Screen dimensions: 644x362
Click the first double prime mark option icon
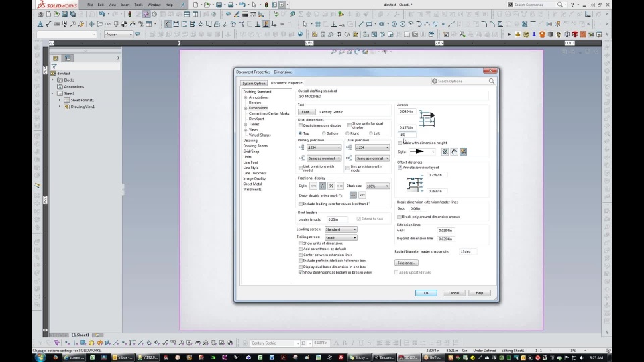coord(353,195)
